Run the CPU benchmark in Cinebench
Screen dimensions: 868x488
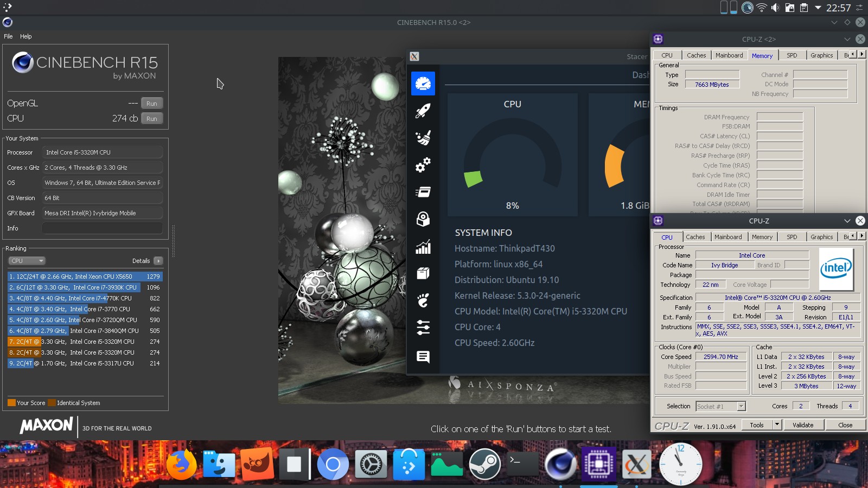click(152, 119)
